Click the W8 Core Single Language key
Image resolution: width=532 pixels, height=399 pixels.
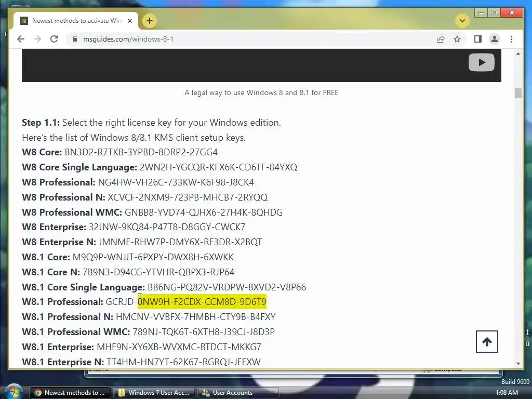(218, 167)
